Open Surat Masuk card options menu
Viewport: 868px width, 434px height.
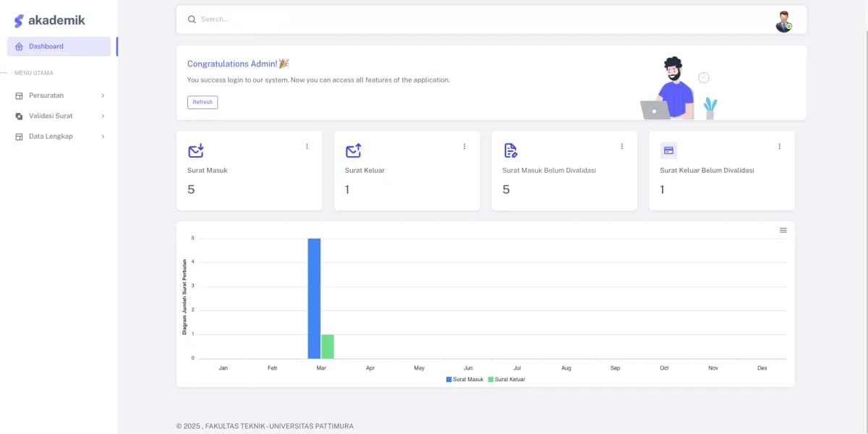click(307, 146)
